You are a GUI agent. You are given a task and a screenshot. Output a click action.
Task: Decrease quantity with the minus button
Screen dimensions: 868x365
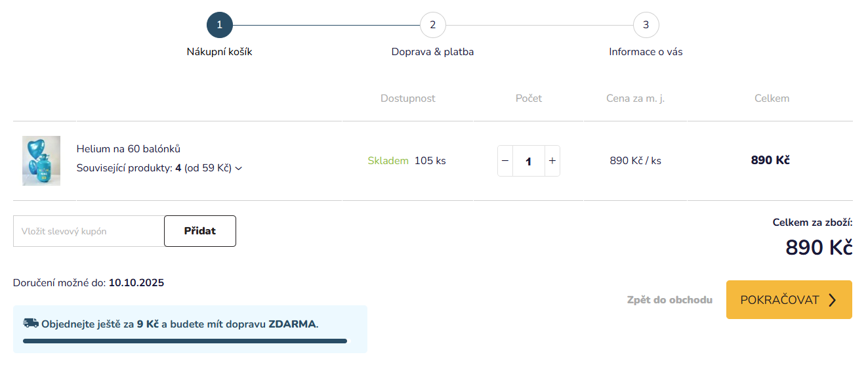pos(505,161)
